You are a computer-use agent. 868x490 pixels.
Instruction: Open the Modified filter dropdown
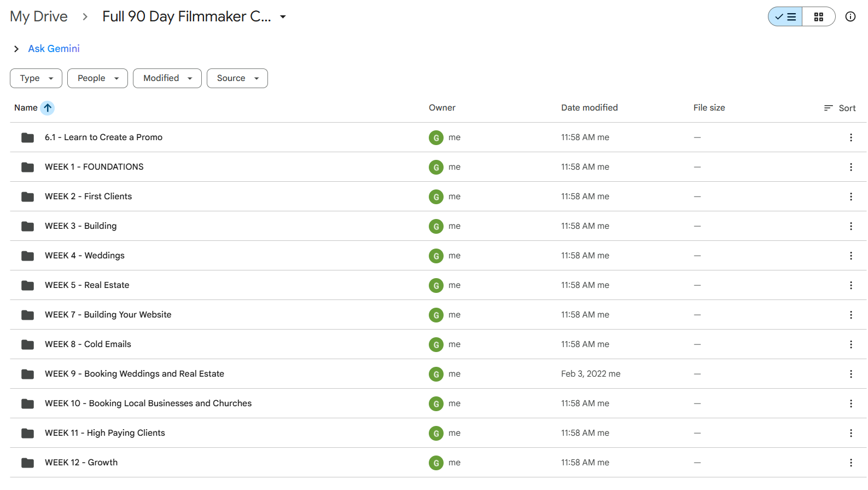[167, 78]
